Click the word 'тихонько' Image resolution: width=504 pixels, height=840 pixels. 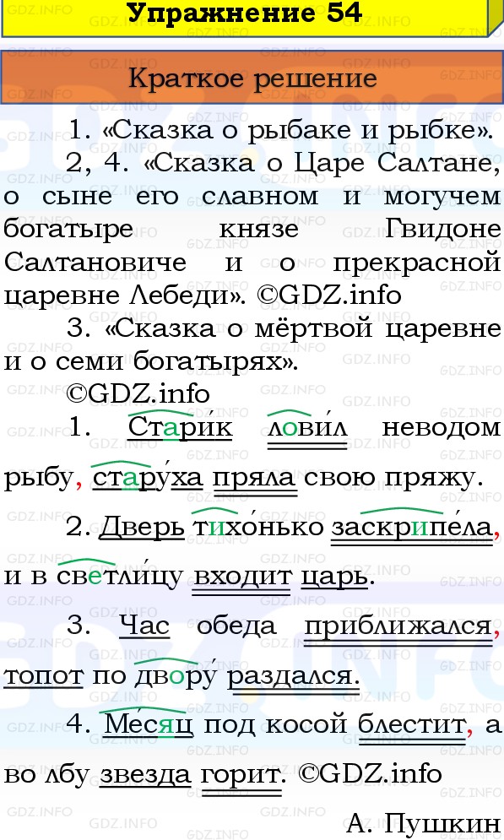point(258,527)
